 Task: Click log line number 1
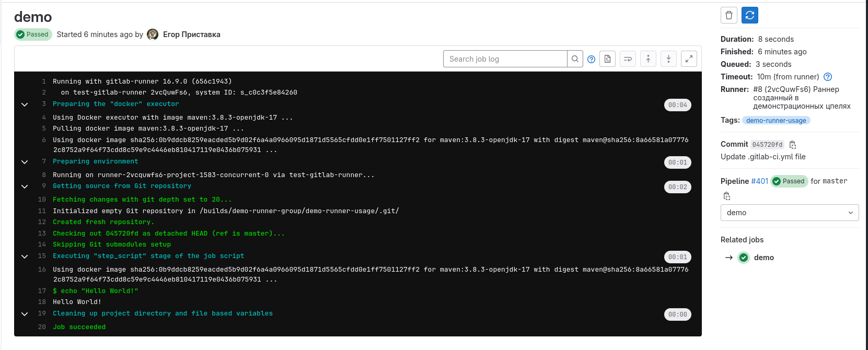(x=44, y=81)
